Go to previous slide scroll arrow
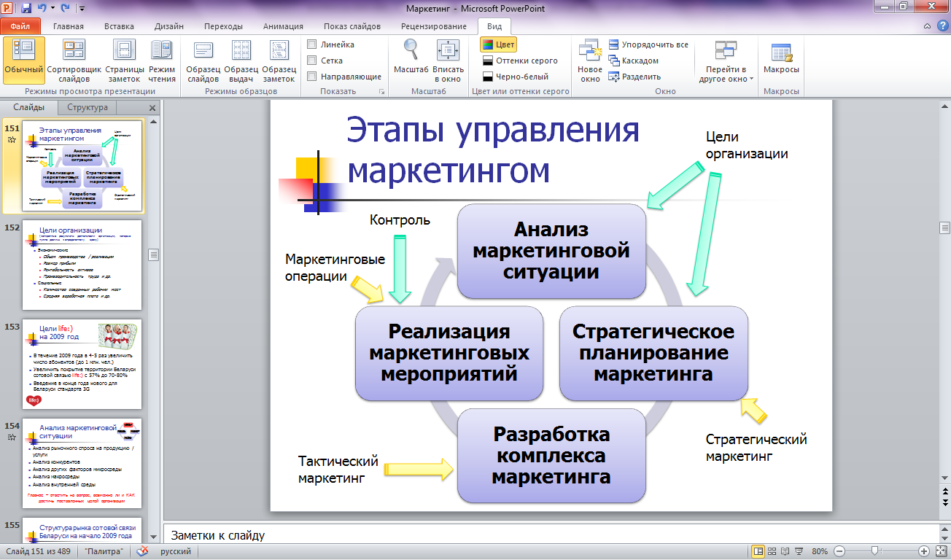Viewport: 951px width, 560px height. pos(944,493)
